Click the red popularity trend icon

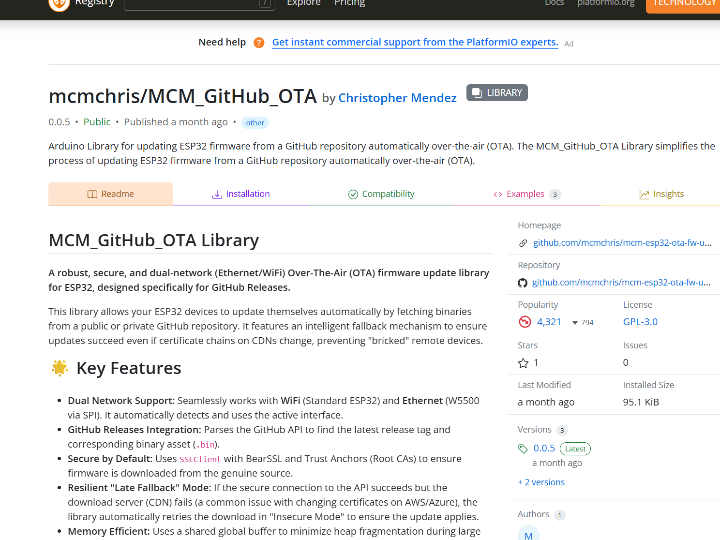click(x=524, y=322)
